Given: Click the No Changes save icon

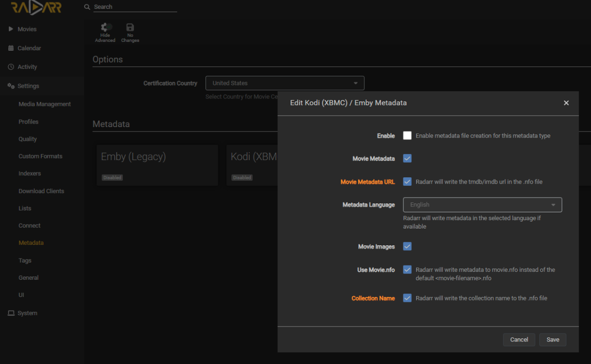Looking at the screenshot, I should coord(130,28).
